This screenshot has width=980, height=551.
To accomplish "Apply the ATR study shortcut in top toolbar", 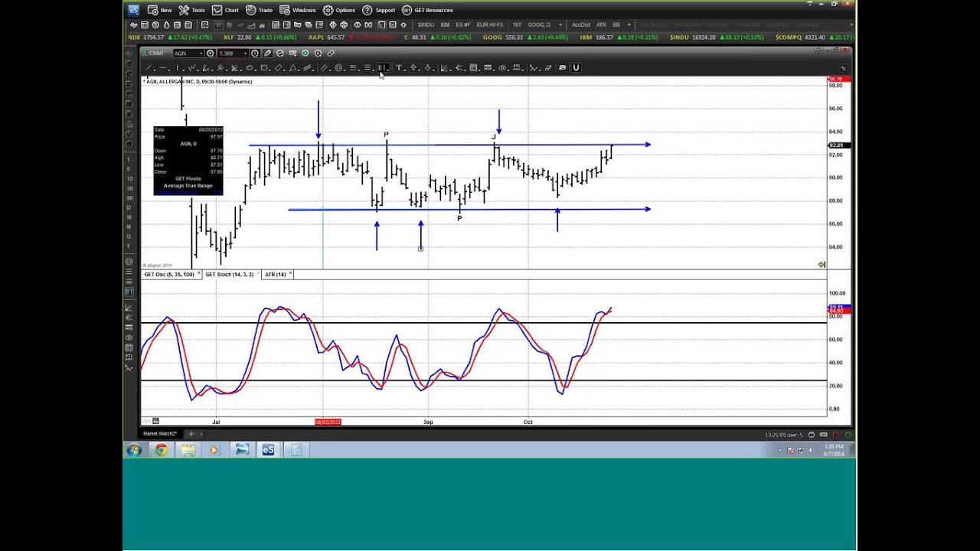I will click(601, 25).
